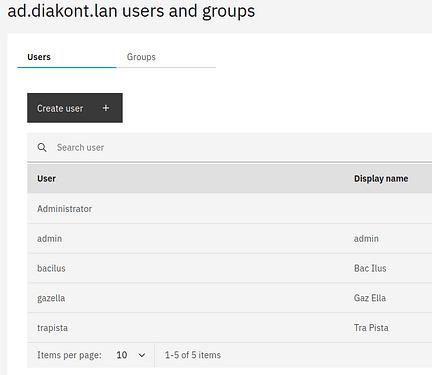Image resolution: width=432 pixels, height=375 pixels.
Task: Select the items per page value 10
Action: pos(122,355)
